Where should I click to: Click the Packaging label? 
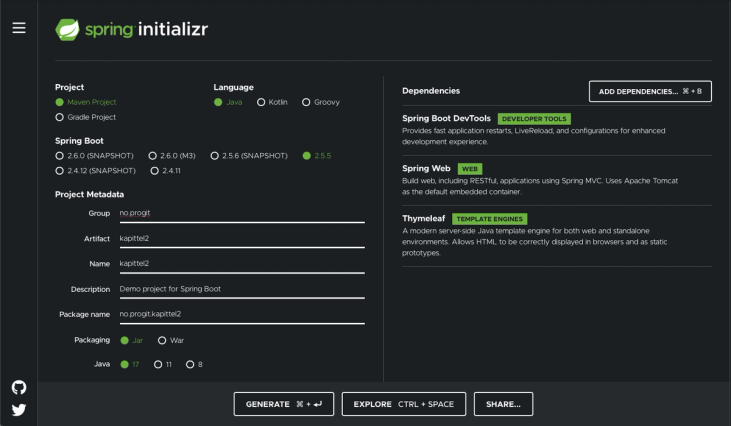click(x=92, y=340)
